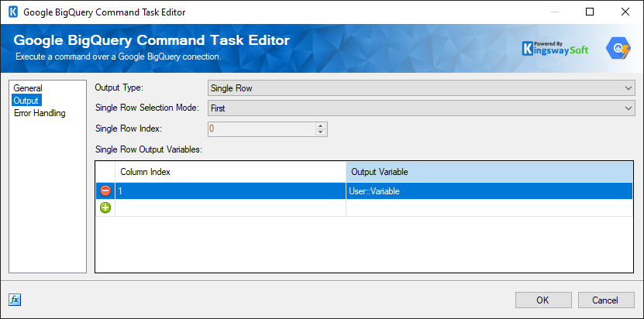Open the Output Type dropdown
This screenshot has height=319, width=644.
(422, 88)
